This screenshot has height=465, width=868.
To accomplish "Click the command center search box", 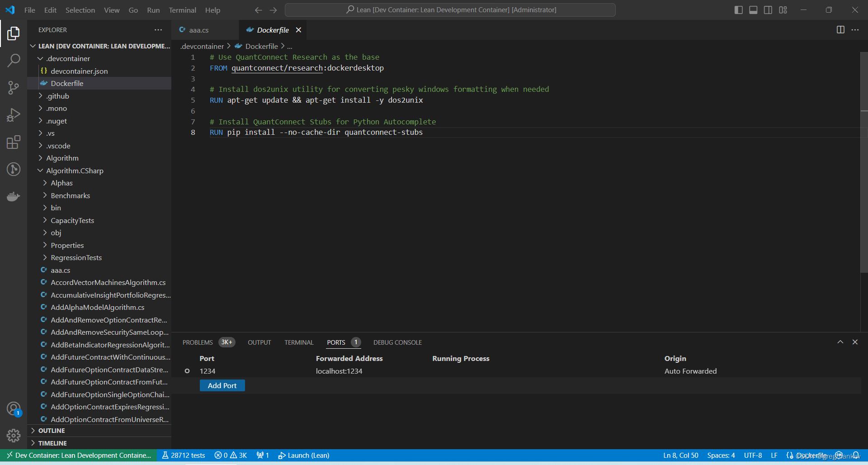I will 450,10.
